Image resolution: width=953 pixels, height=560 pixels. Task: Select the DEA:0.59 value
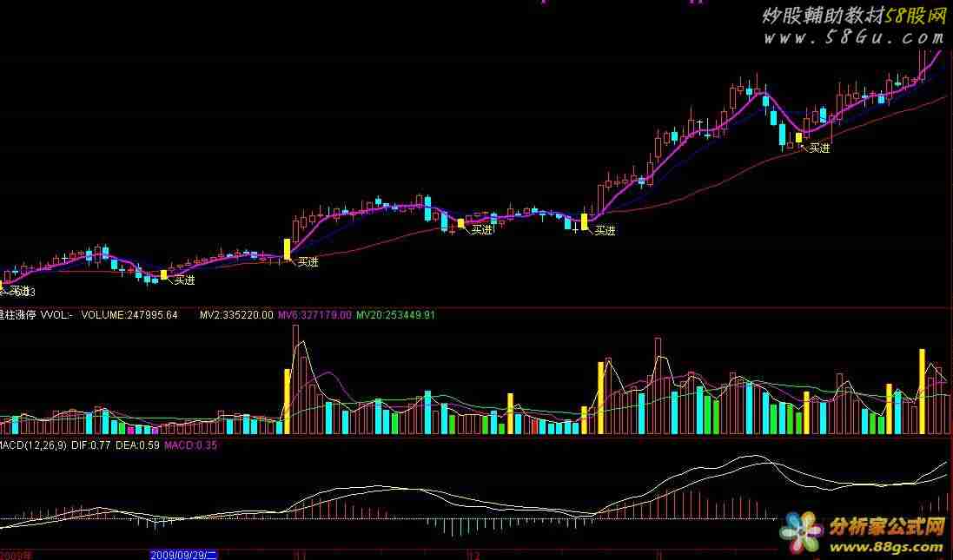137,445
